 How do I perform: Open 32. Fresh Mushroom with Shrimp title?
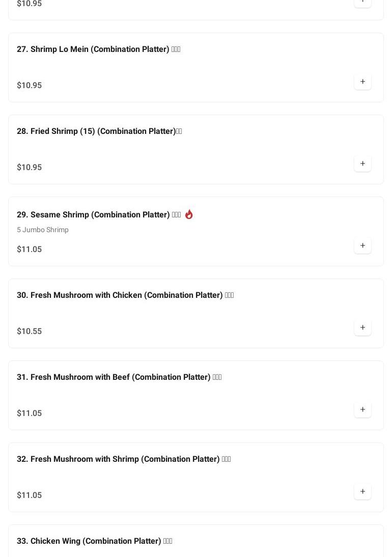124,459
